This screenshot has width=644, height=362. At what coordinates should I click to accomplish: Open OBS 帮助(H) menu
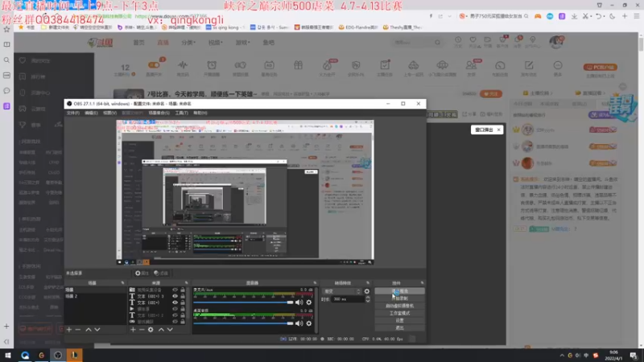(x=200, y=113)
